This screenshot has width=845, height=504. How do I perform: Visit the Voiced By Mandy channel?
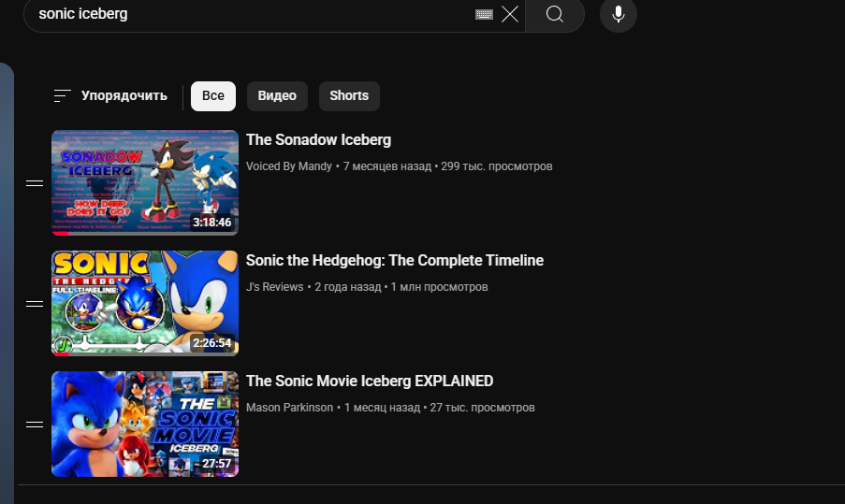tap(288, 166)
